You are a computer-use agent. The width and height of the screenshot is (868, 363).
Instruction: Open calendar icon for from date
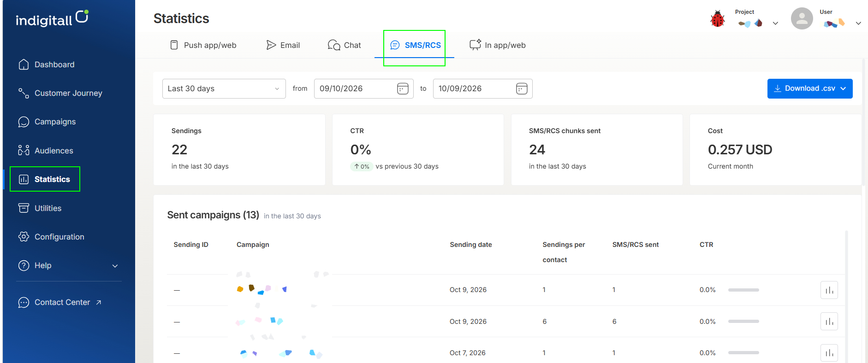point(403,88)
